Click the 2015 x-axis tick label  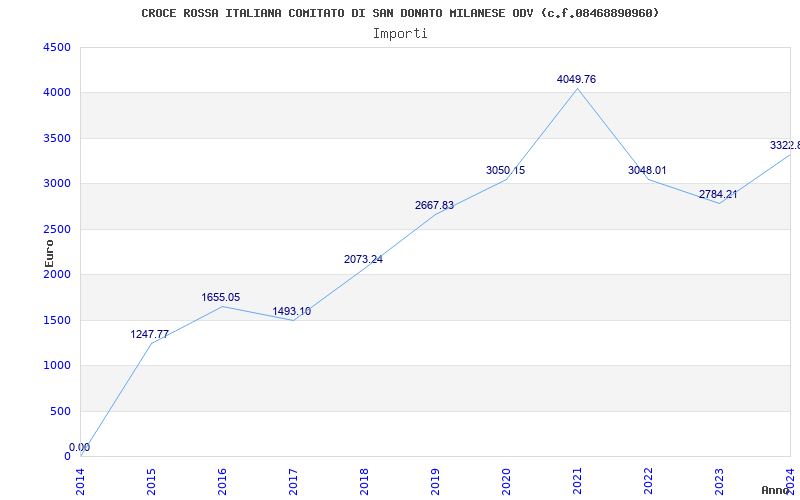(x=152, y=481)
